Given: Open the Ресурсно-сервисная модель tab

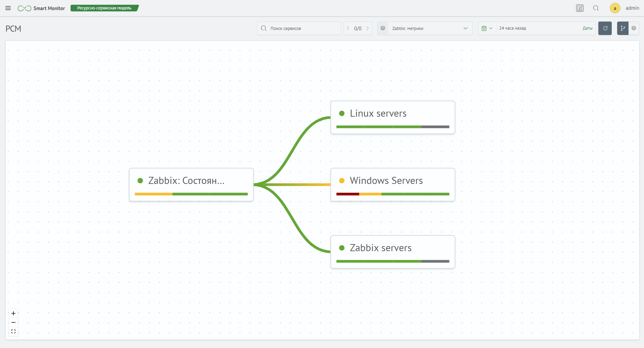Looking at the screenshot, I should 104,8.
